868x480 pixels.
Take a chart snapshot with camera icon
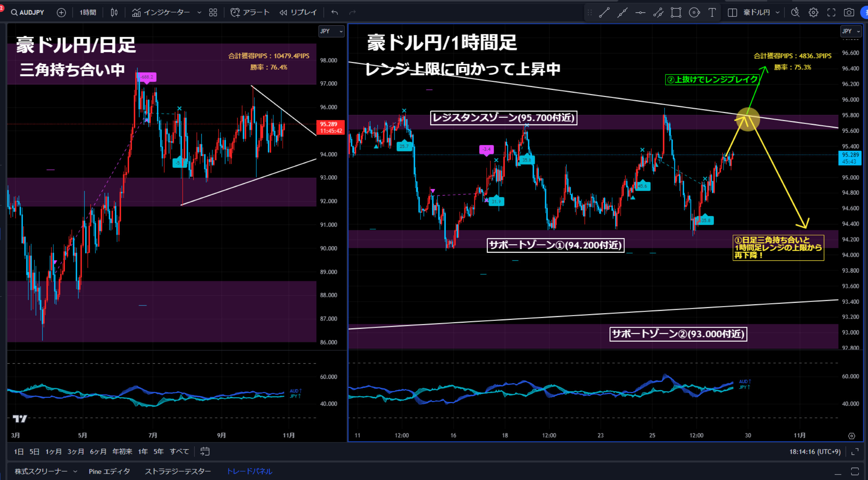click(849, 13)
